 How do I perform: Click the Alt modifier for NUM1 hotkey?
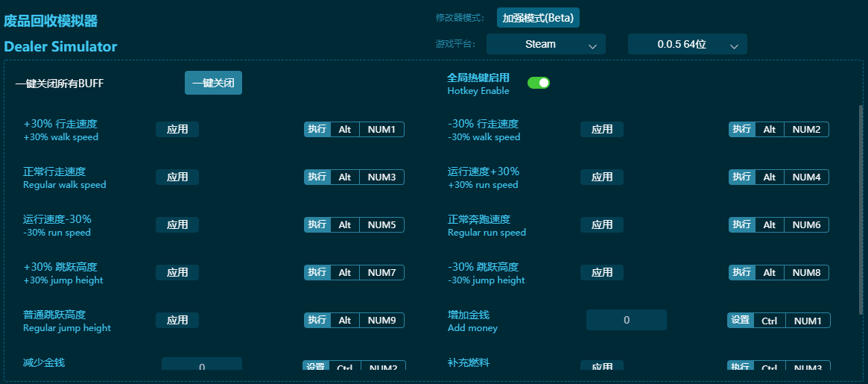(345, 130)
